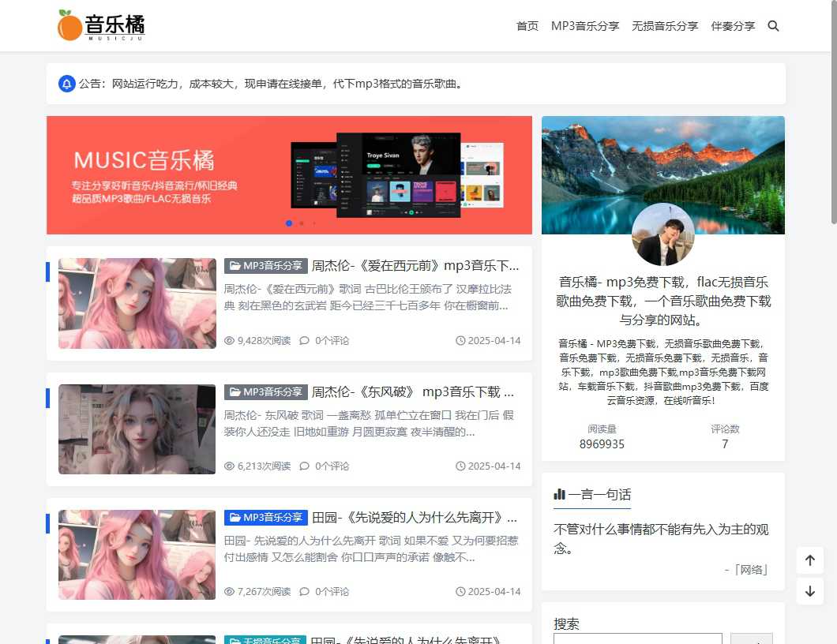Viewport: 837px width, 644px height.
Task: Open thumbnail of 先说爱的人为什么先离开 post
Action: 137,554
